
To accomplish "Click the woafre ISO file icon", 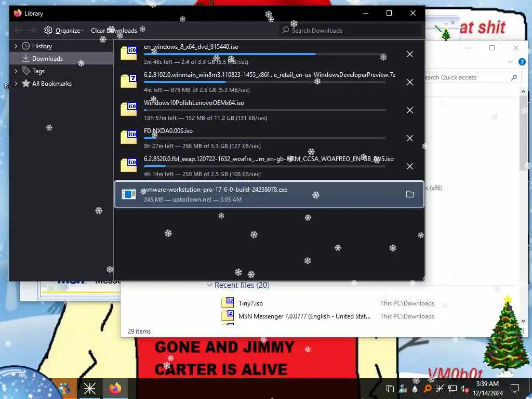I will click(x=129, y=165).
